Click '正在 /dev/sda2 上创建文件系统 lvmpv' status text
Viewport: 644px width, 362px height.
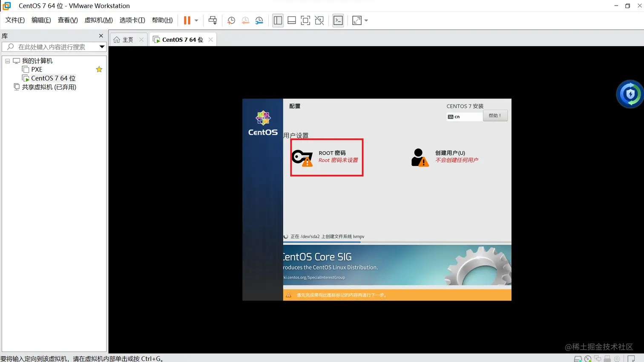click(327, 237)
